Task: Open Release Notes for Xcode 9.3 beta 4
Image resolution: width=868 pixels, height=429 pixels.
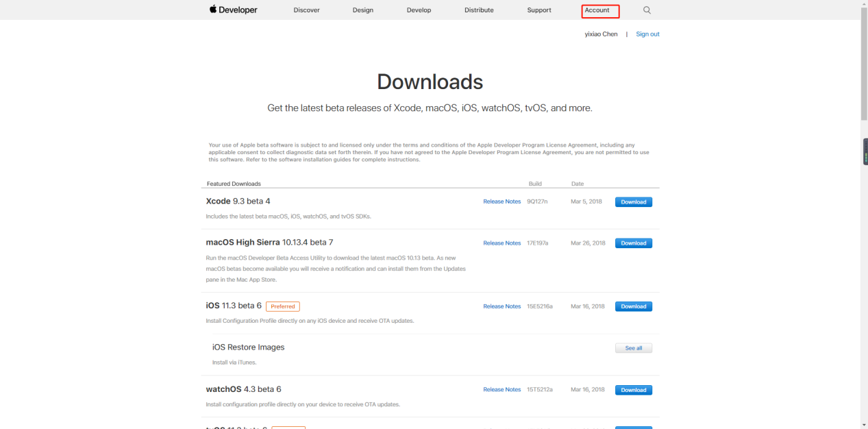Action: 502,201
